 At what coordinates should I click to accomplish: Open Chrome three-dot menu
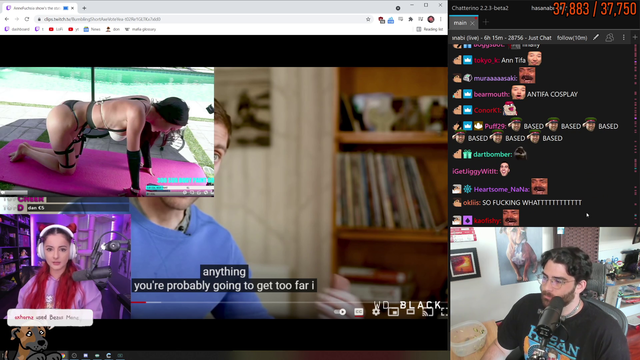point(440,19)
